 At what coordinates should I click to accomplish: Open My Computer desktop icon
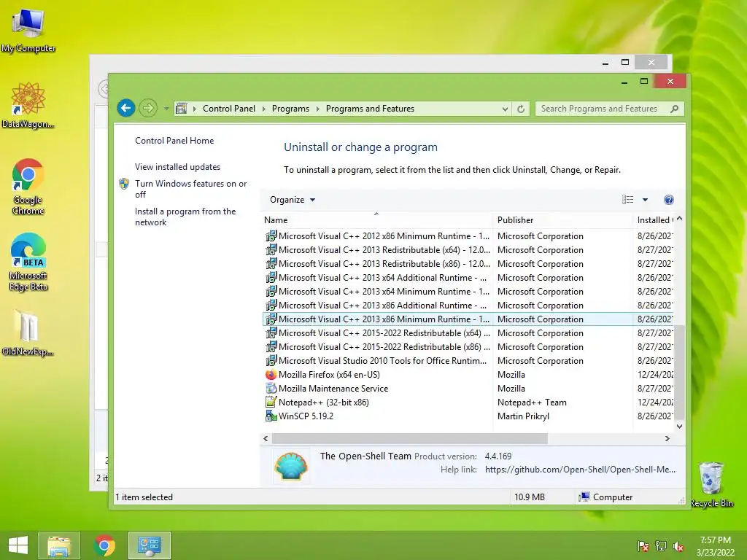click(28, 29)
